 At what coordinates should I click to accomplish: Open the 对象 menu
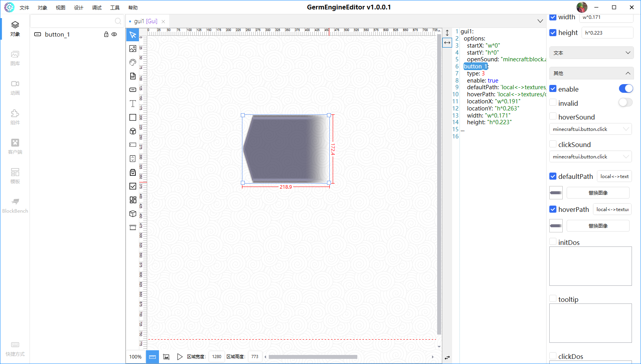(42, 7)
